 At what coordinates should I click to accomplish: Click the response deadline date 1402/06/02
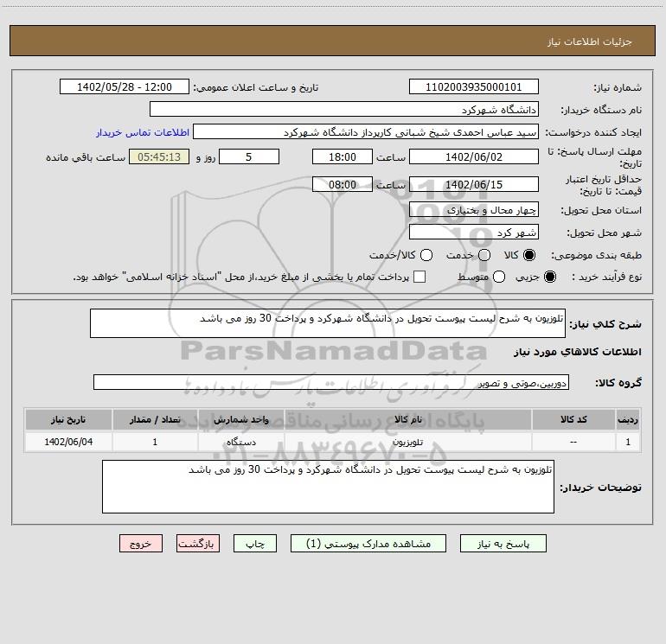click(x=474, y=156)
